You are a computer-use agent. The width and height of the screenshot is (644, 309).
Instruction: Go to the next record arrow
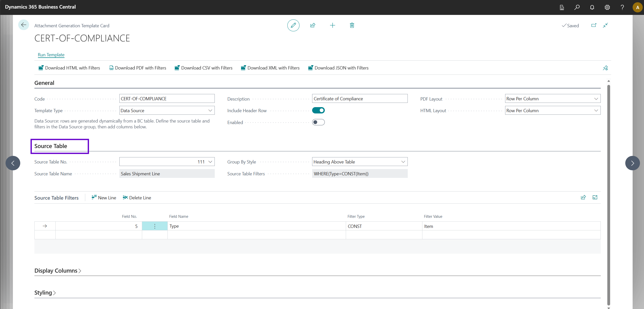632,163
